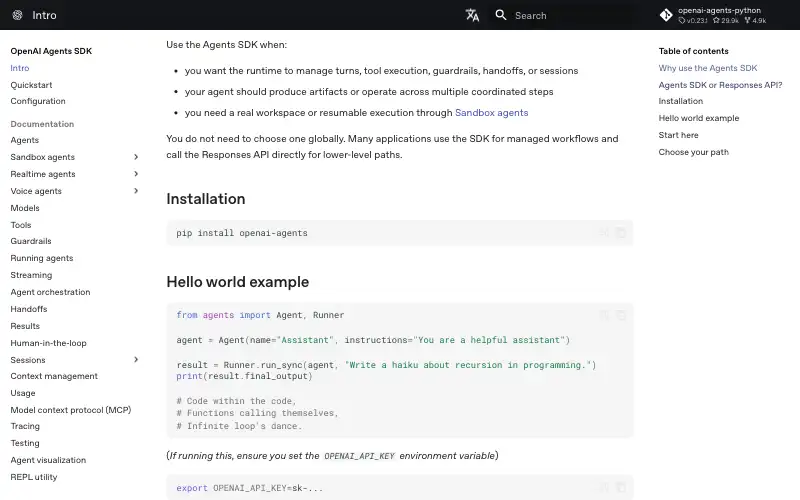Click the magnifier search icon
The height and width of the screenshot is (500, 800).
coord(501,15)
